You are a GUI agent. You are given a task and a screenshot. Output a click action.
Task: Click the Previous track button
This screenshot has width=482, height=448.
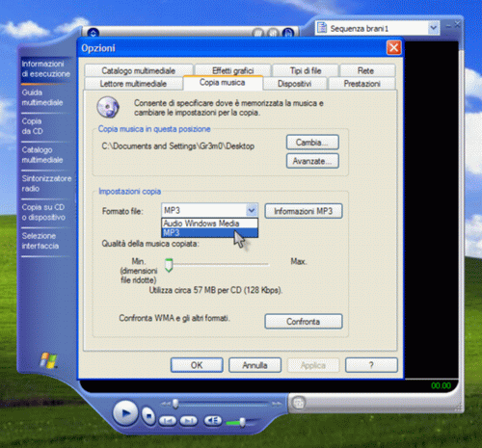click(168, 421)
